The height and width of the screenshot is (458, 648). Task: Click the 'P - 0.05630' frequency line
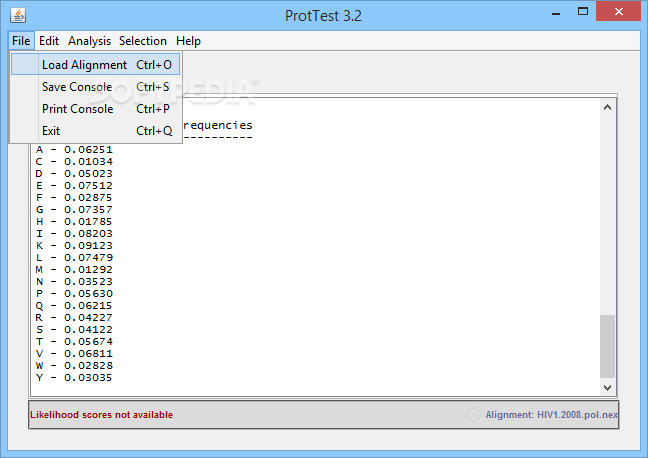[74, 293]
